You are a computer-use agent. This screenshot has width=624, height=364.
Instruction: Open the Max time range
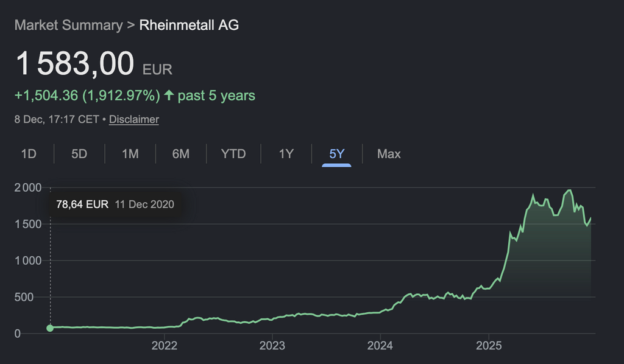click(x=389, y=154)
